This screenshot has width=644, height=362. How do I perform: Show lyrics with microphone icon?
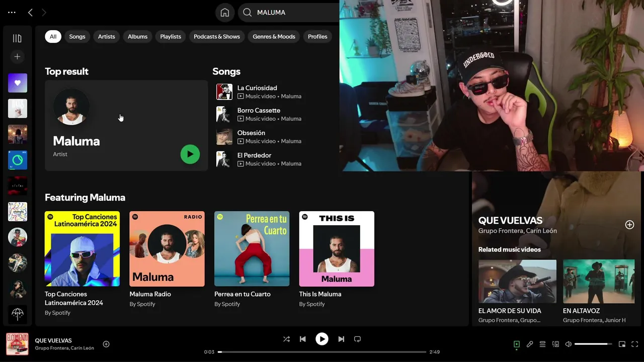[530, 344]
